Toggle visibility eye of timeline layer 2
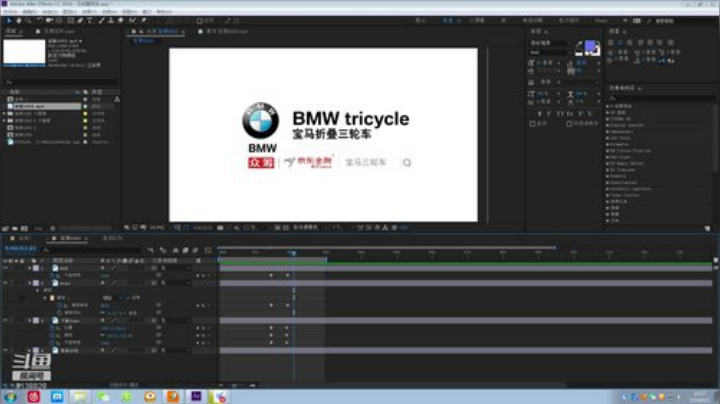 point(6,283)
